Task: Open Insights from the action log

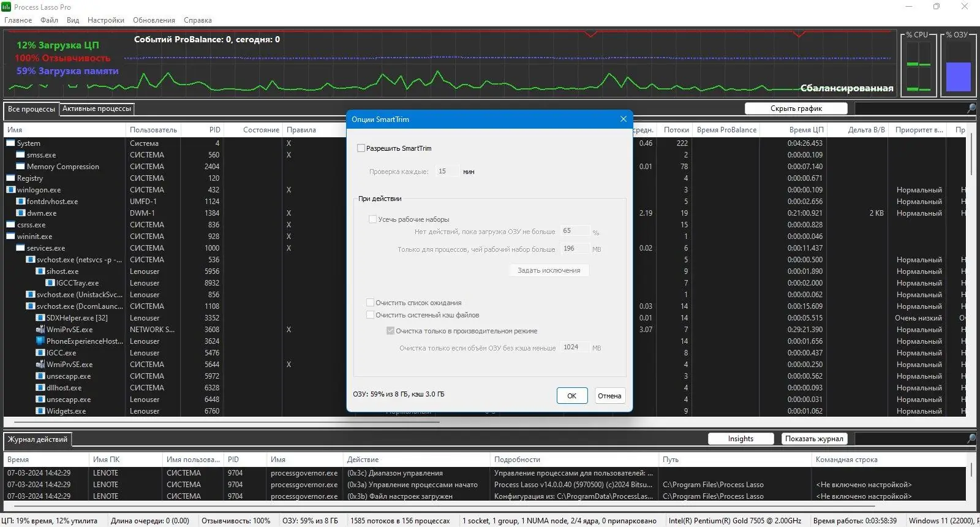Action: [x=741, y=439]
